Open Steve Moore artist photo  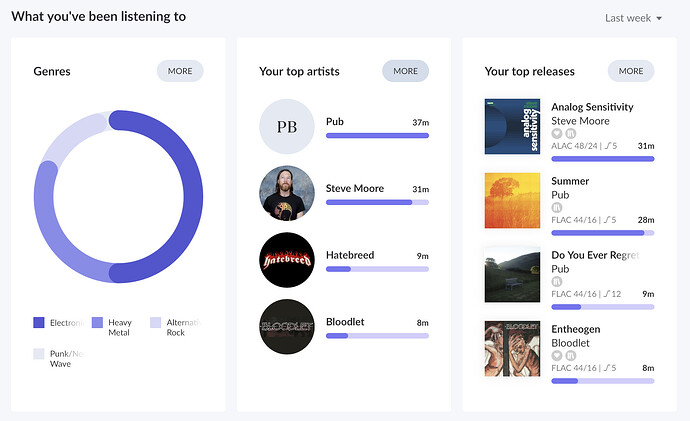point(287,193)
